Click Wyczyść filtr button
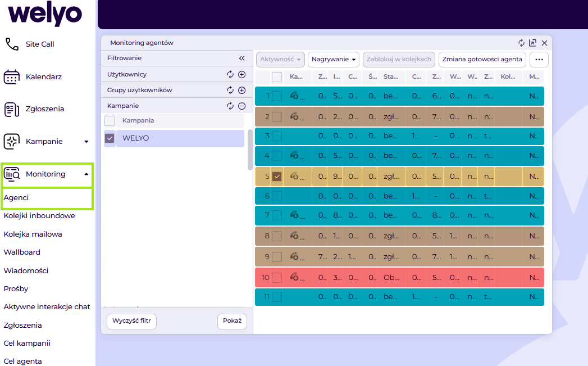 tap(131, 321)
